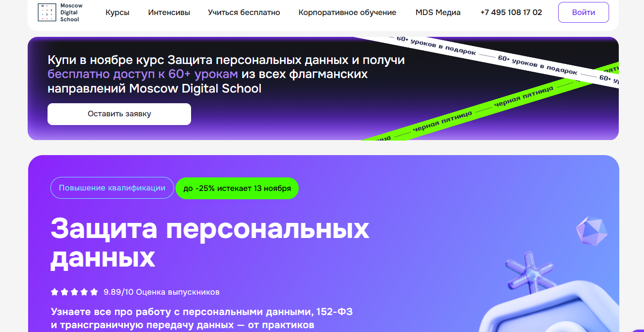This screenshot has height=332, width=644.
Task: Select the Повышение квалификации badge
Action: (112, 188)
